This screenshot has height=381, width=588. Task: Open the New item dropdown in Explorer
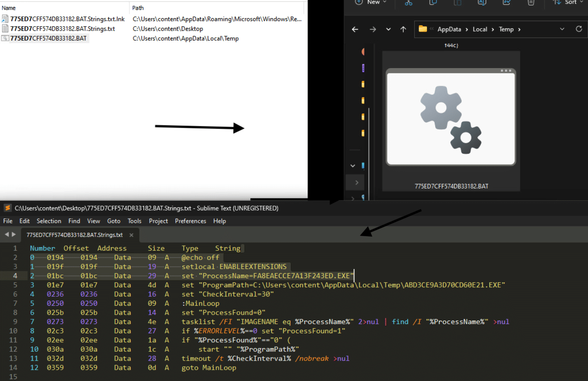click(371, 2)
